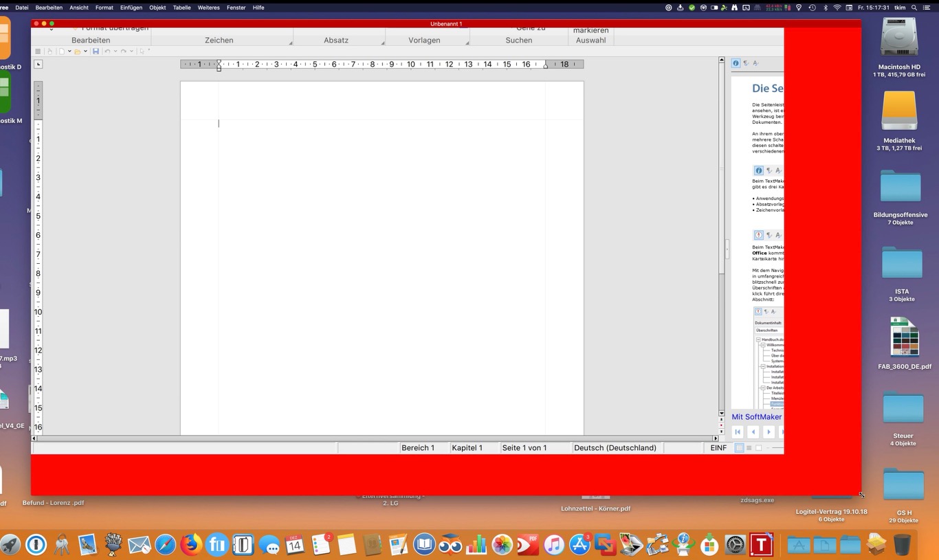Click the TextMaker icon in the Dock
This screenshot has height=560, width=939.
[761, 545]
